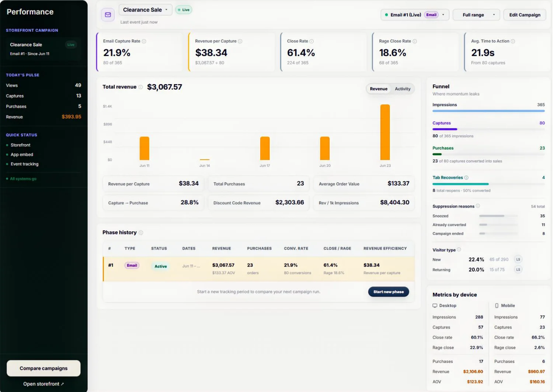Click the Captures funnel progress bar
This screenshot has height=392, width=553.
tap(488, 129)
